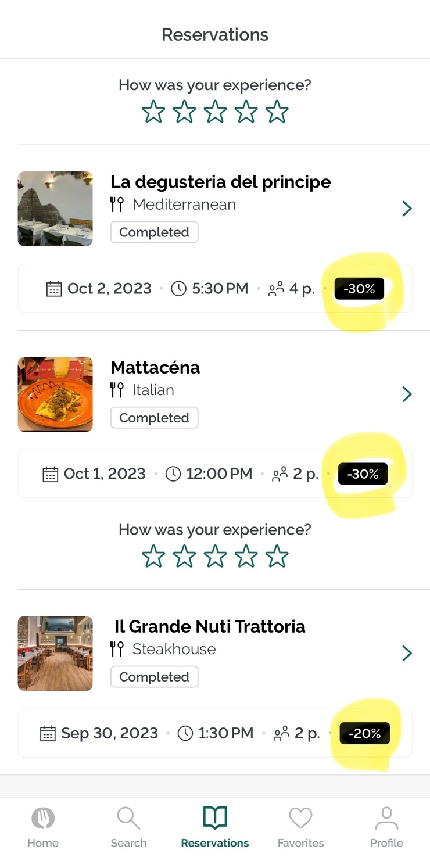The width and height of the screenshot is (430, 868).
Task: Tap the -30% badge for Mattacéna
Action: [363, 474]
